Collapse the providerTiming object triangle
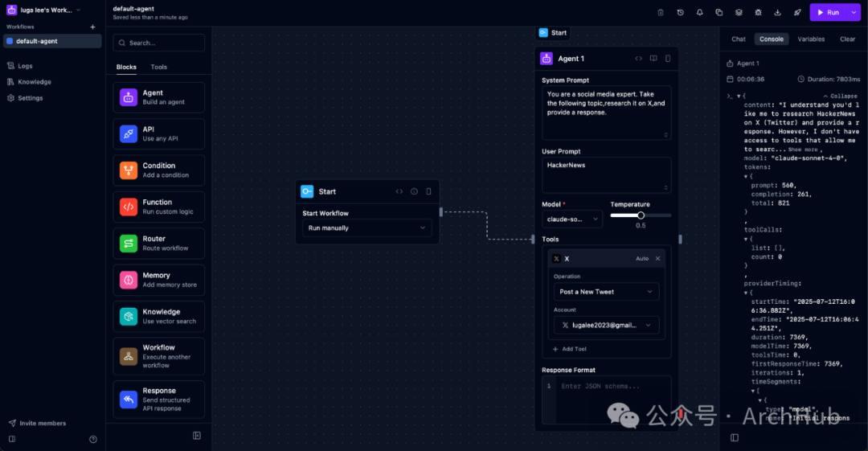 [x=746, y=293]
